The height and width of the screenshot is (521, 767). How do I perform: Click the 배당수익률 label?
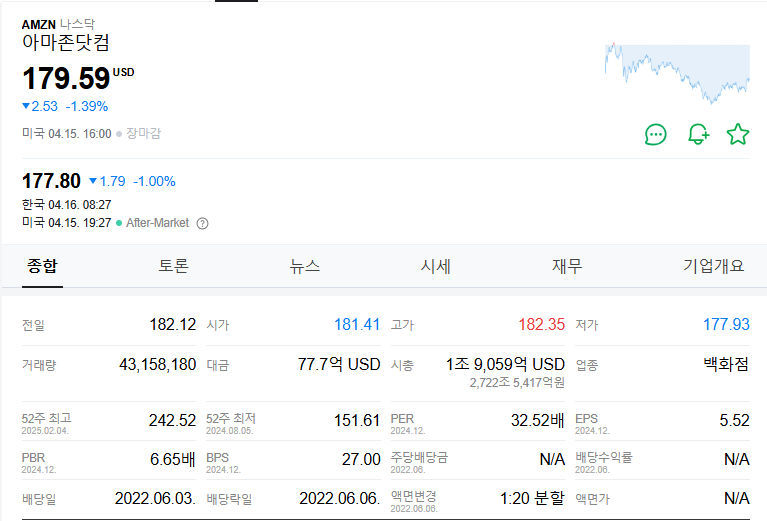604,457
